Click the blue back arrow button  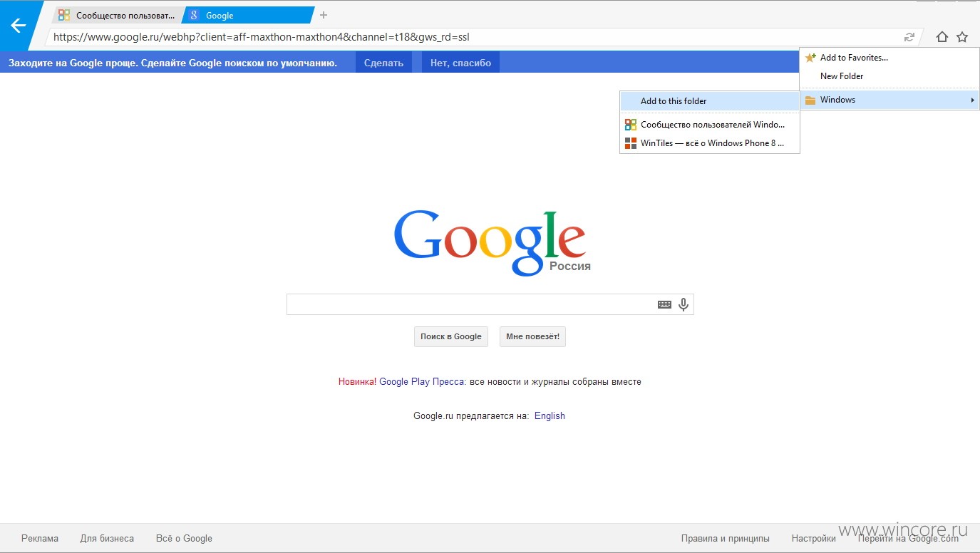tap(18, 26)
